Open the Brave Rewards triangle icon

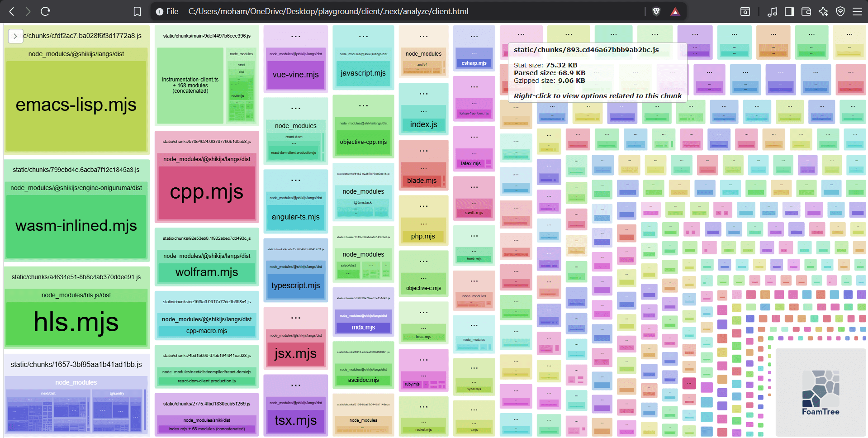[x=675, y=11]
